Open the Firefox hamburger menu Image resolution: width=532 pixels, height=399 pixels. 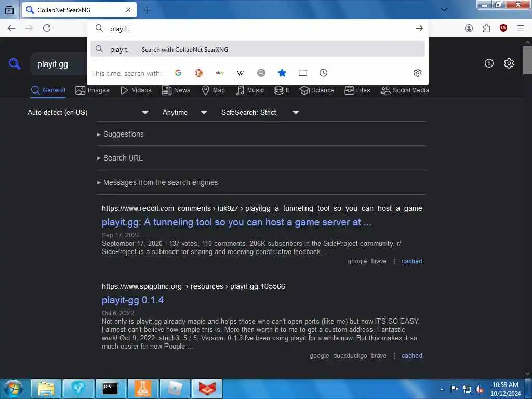pyautogui.click(x=521, y=28)
